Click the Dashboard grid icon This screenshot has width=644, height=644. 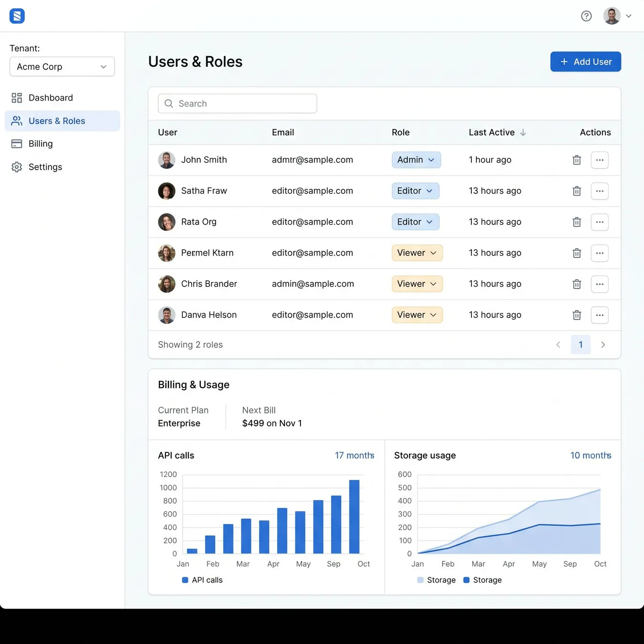click(17, 98)
